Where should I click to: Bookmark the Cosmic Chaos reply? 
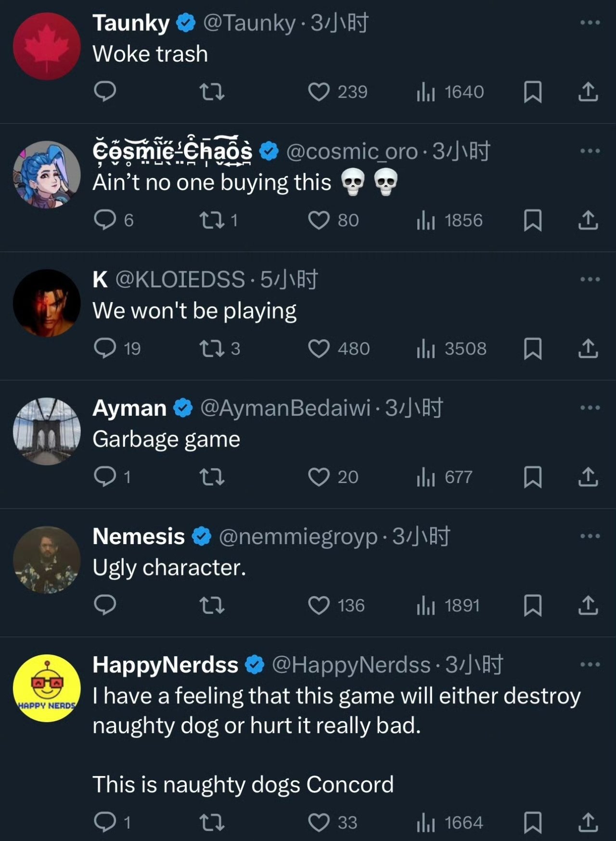point(532,220)
